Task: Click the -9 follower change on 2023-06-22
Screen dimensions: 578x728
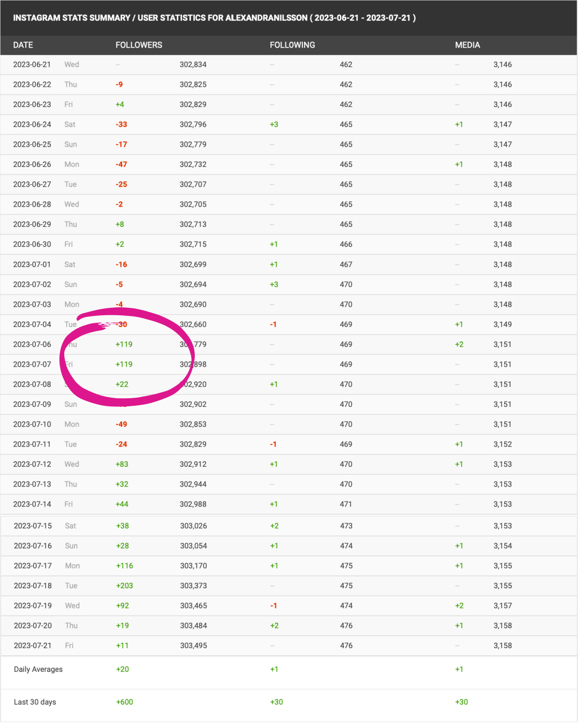Action: coord(119,85)
